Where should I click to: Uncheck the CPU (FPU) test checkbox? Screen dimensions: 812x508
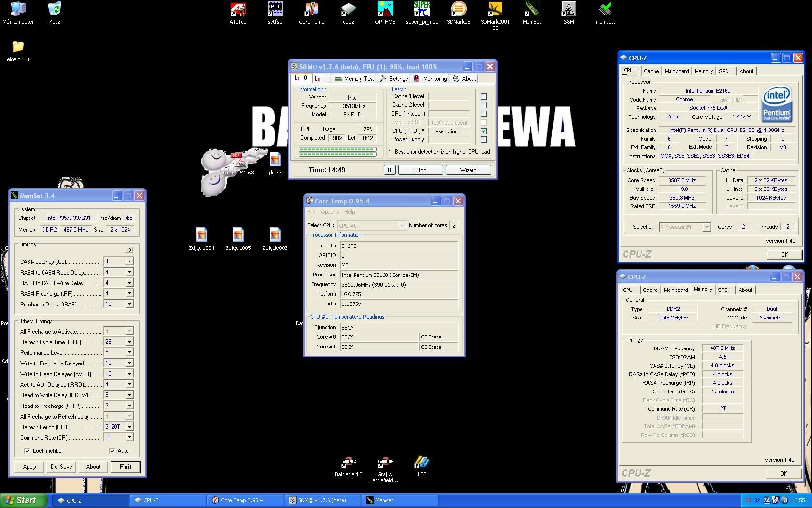tap(484, 131)
